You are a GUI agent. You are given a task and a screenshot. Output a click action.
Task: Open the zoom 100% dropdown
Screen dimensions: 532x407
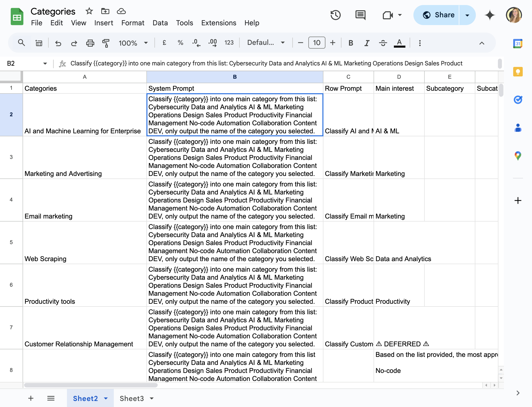[x=133, y=43]
